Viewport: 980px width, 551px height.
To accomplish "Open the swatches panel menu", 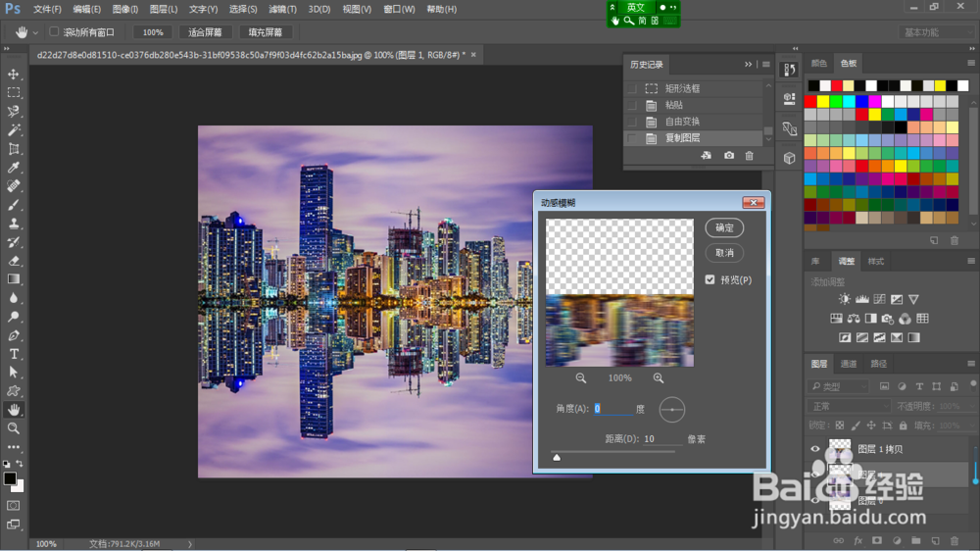I will point(970,63).
